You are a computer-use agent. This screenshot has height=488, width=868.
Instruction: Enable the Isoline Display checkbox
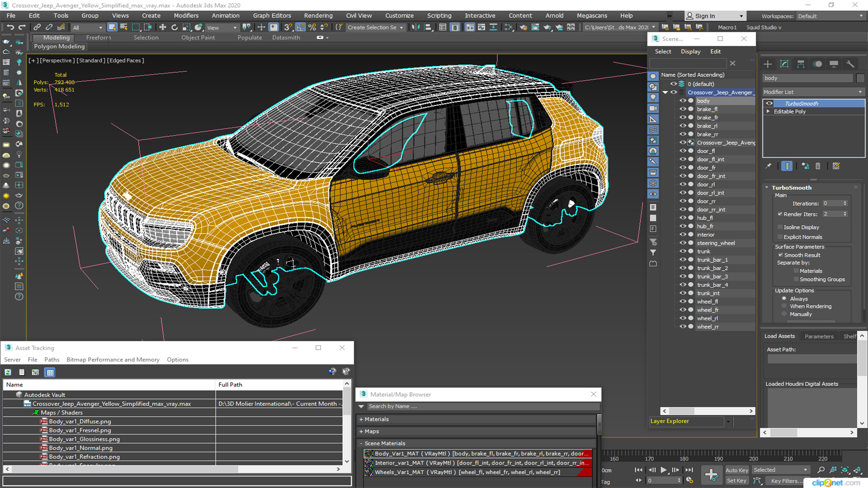pyautogui.click(x=780, y=227)
